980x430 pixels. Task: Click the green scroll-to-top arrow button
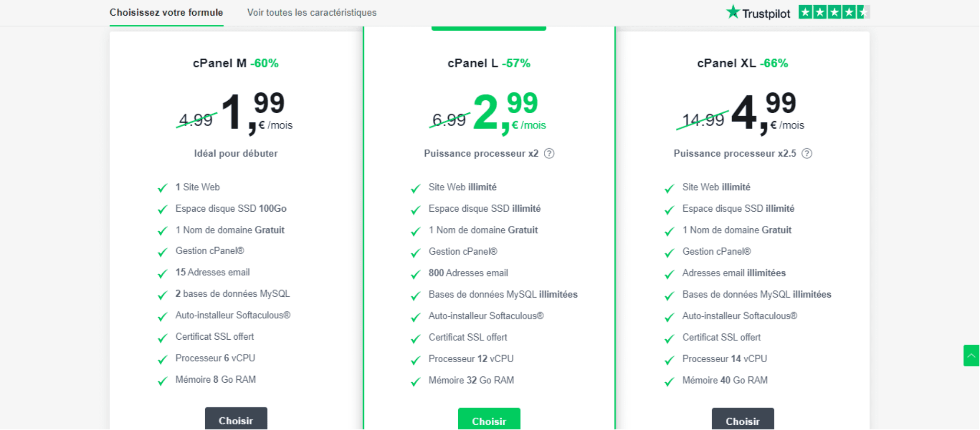click(x=971, y=355)
